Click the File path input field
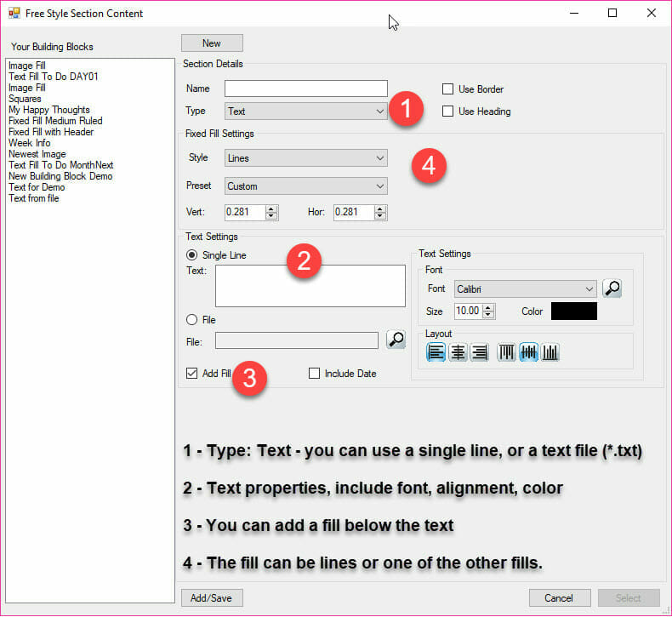The image size is (672, 617). coord(297,340)
